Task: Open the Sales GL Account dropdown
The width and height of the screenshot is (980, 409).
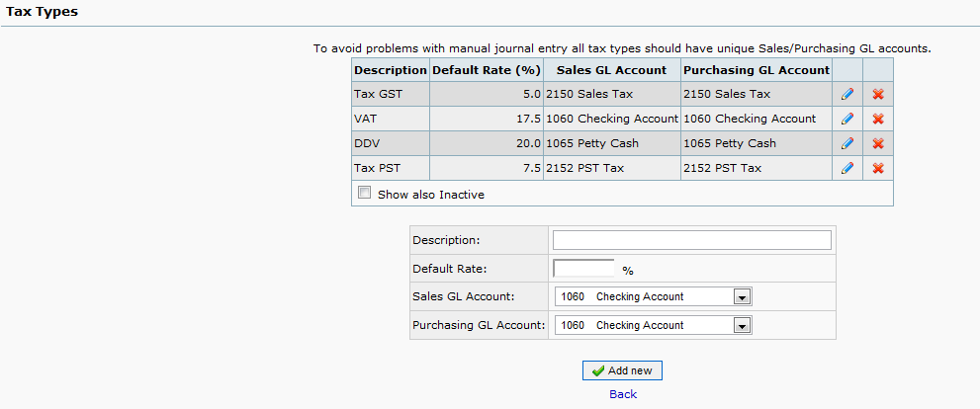Action: point(654,296)
